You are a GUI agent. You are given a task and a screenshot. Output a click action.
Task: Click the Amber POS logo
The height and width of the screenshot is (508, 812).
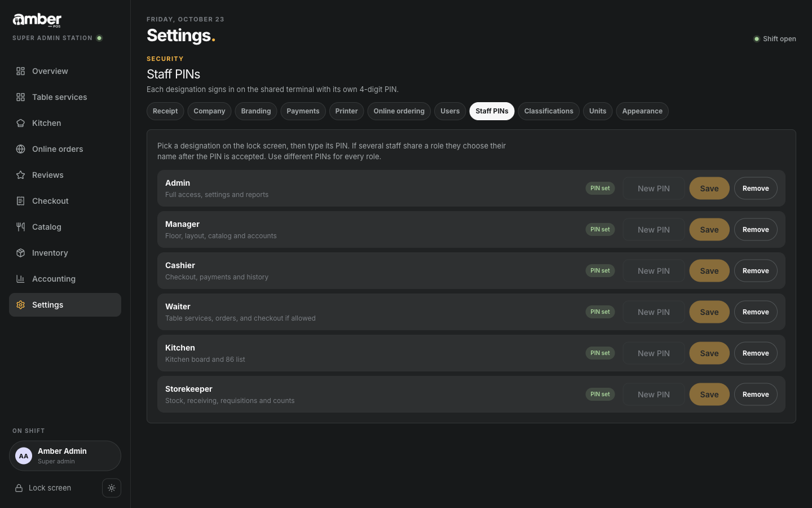click(x=37, y=20)
